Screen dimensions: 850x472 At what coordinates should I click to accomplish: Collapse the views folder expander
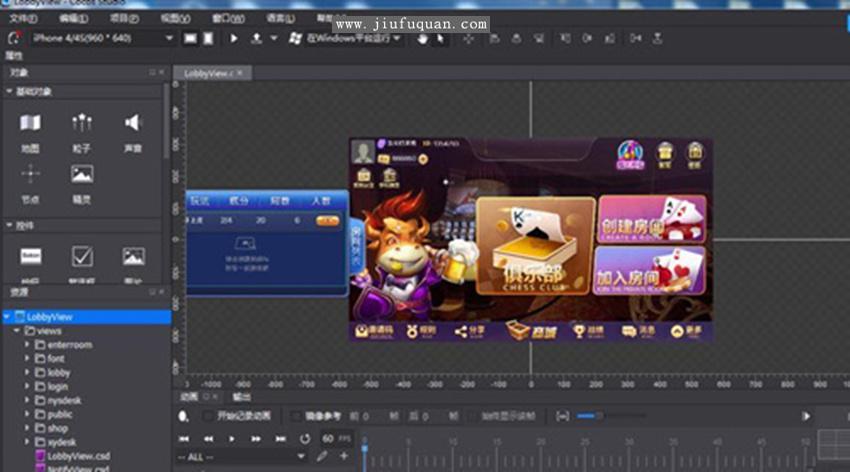17,331
